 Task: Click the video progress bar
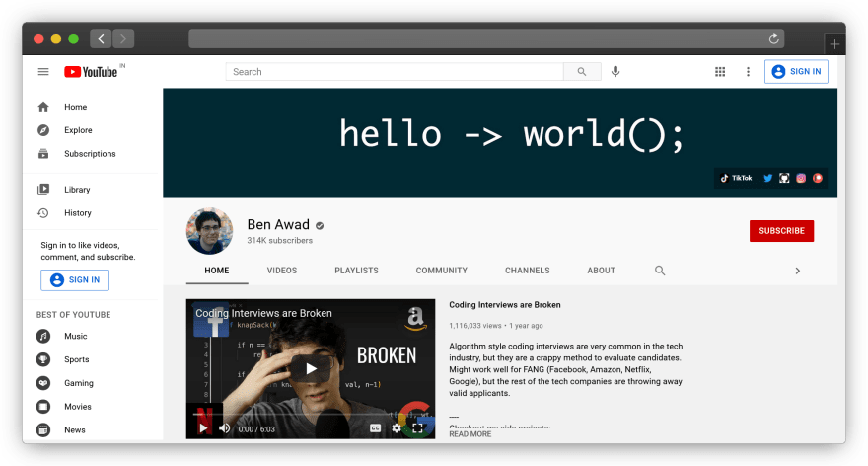click(311, 415)
